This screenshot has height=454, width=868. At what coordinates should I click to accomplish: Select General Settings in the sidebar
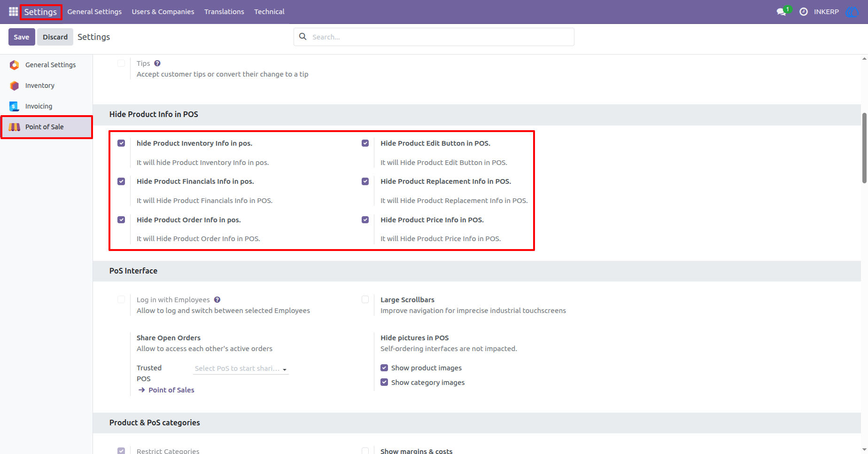tap(46, 65)
